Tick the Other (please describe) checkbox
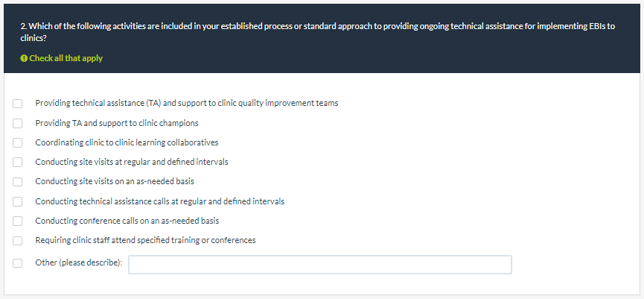 click(x=18, y=263)
